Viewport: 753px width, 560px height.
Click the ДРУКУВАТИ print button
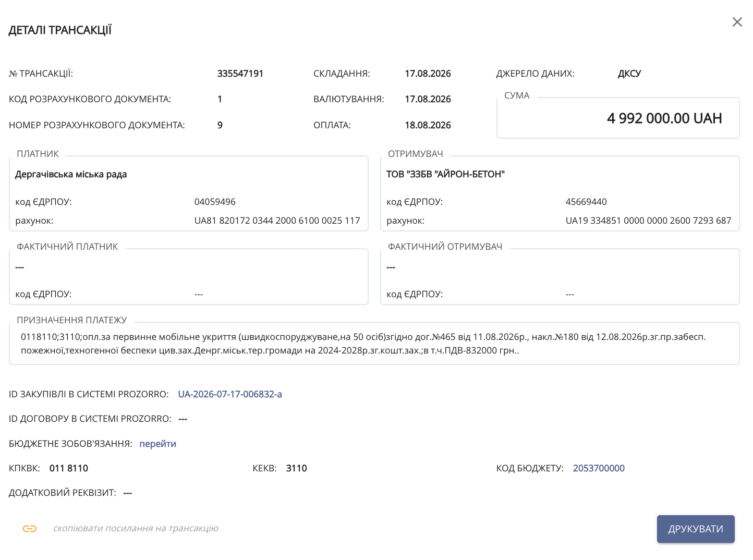click(696, 529)
